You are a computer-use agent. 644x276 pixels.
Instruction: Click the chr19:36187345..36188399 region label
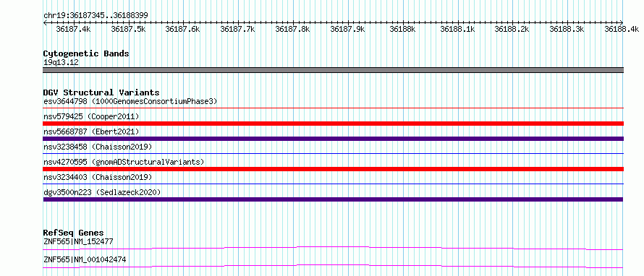pyautogui.click(x=96, y=16)
